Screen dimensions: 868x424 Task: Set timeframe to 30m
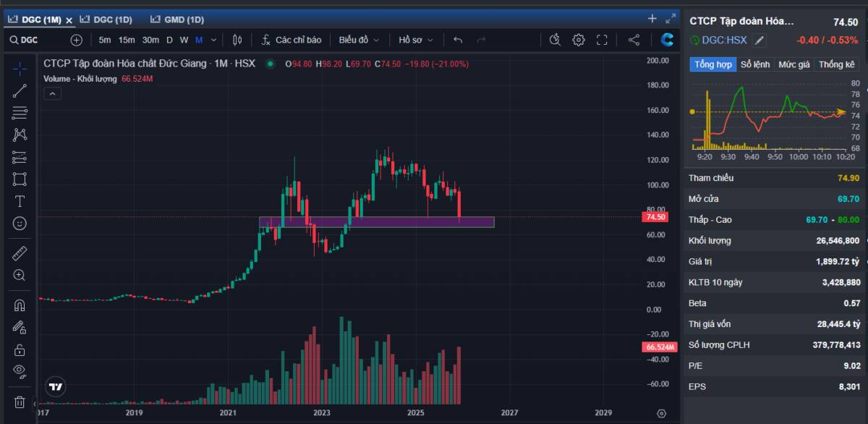[x=150, y=40]
